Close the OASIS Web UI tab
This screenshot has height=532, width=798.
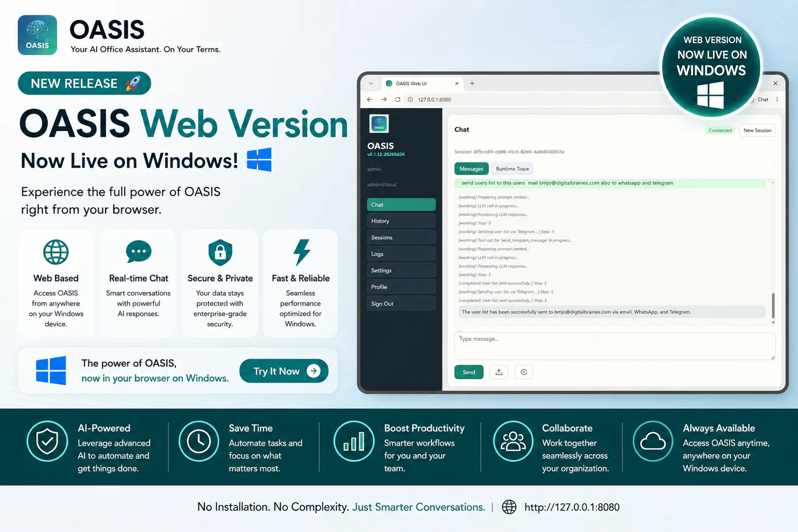(x=457, y=83)
